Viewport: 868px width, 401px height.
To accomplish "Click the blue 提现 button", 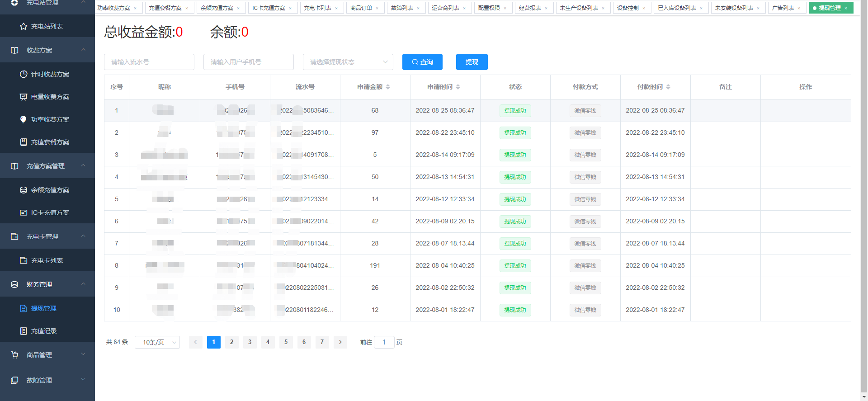I will coord(472,62).
